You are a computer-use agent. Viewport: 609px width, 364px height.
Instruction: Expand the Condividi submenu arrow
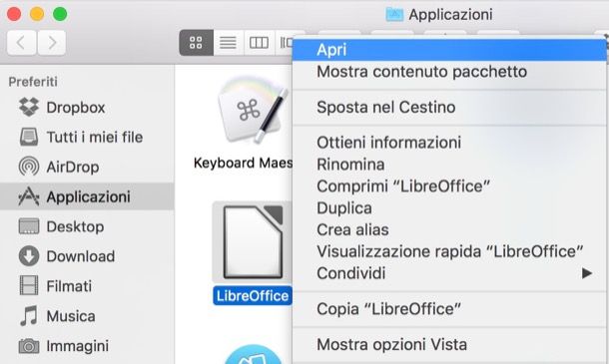[587, 273]
